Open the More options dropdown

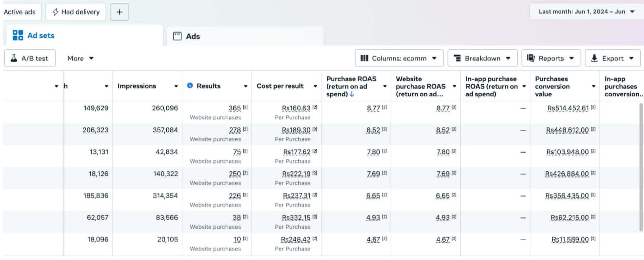(x=80, y=58)
